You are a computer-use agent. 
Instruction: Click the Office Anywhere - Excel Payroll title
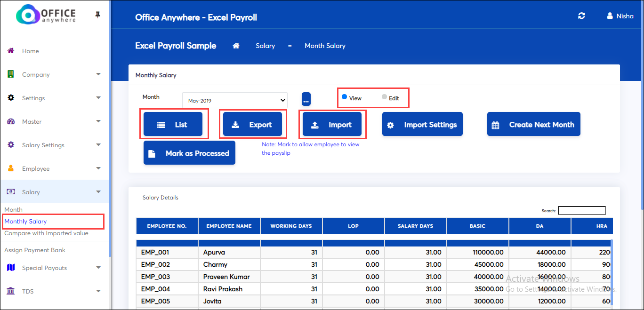click(196, 17)
